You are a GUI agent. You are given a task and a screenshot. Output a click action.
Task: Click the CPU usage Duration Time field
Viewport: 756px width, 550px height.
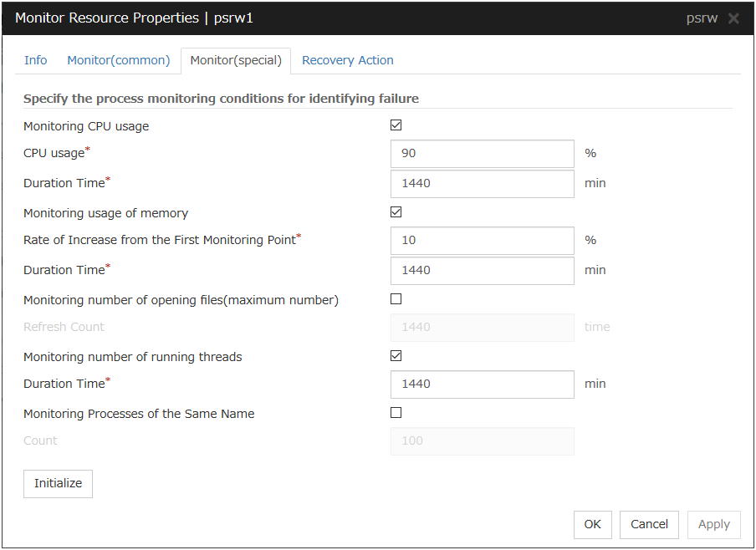click(483, 183)
